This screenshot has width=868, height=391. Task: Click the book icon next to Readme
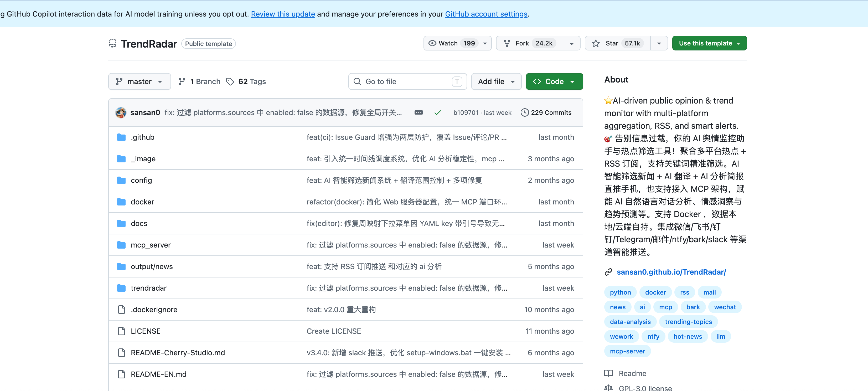[608, 373]
